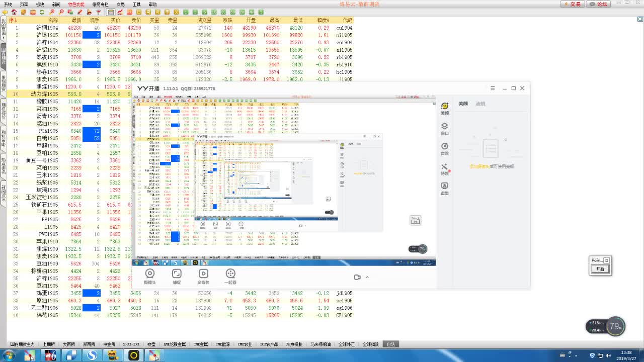Switch to the 全球外汇 bottom tab
Viewport: 644px width, 362px height.
coord(346,344)
